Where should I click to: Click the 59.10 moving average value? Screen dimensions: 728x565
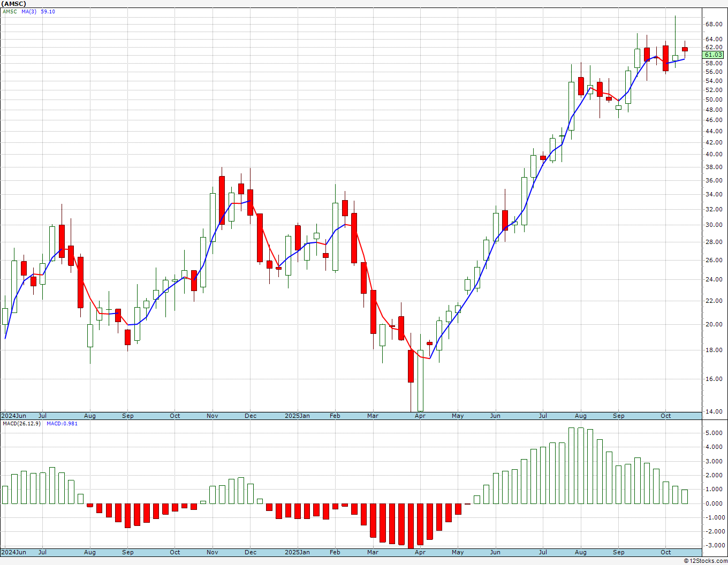48,12
